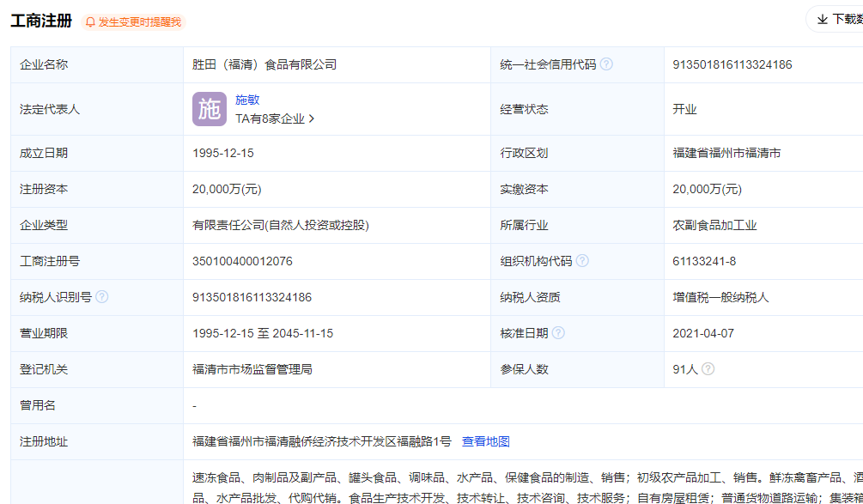Select 增值税一般纳税人 value
The height and width of the screenshot is (504, 863).
point(720,297)
